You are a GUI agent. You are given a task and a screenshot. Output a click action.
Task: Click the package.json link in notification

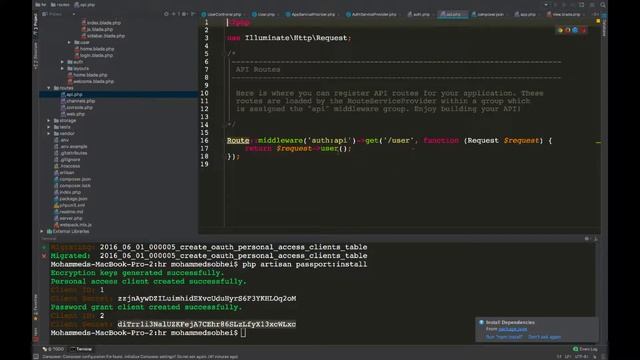[513, 329]
